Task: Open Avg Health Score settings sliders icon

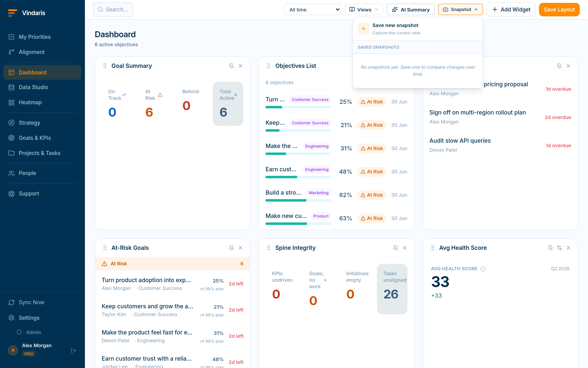Action: (x=559, y=248)
